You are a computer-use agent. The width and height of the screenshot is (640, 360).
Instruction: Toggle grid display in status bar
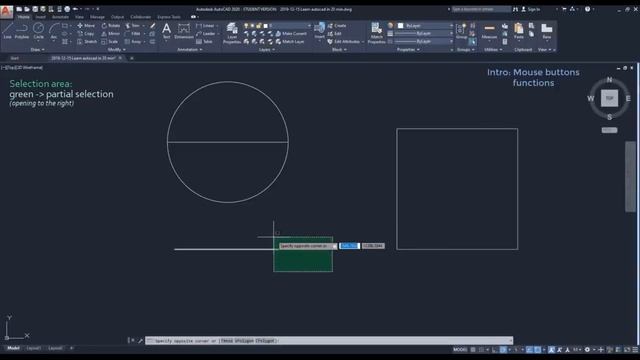click(x=473, y=349)
